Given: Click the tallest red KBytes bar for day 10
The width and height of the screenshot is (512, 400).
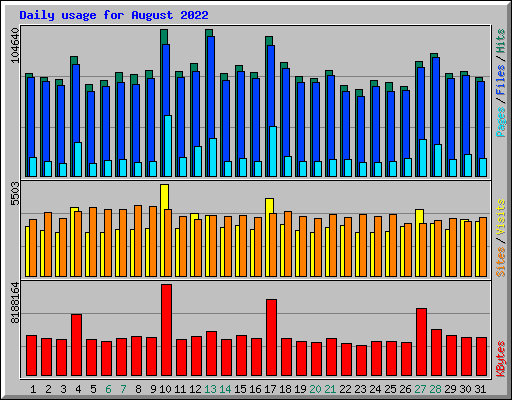Looking at the screenshot, I should pyautogui.click(x=167, y=330).
